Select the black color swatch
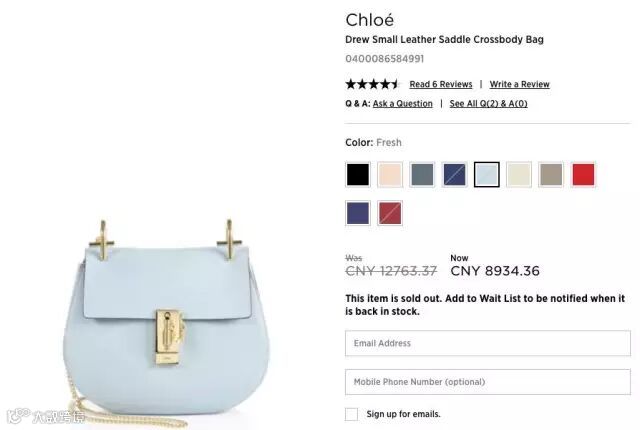640x430 pixels. point(358,175)
